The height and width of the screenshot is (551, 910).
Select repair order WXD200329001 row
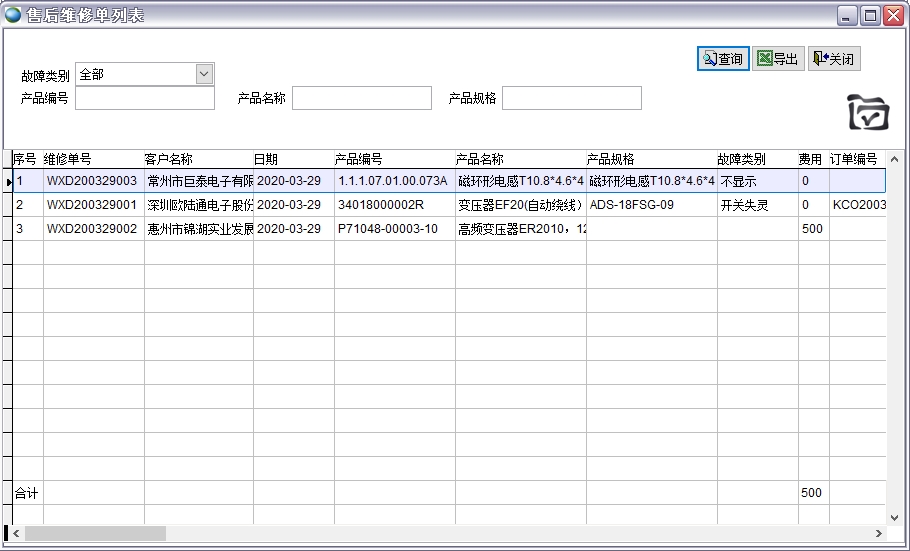pyautogui.click(x=92, y=205)
